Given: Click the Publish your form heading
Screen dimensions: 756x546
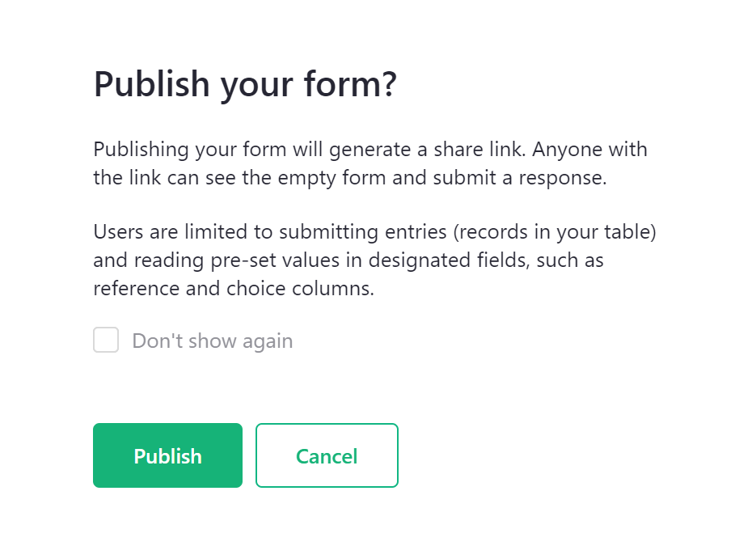Looking at the screenshot, I should [x=246, y=83].
